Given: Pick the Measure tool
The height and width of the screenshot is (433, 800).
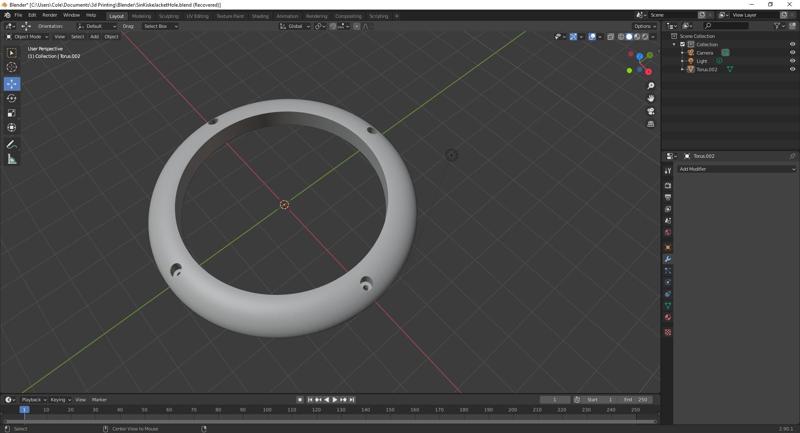Looking at the screenshot, I should tap(12, 159).
